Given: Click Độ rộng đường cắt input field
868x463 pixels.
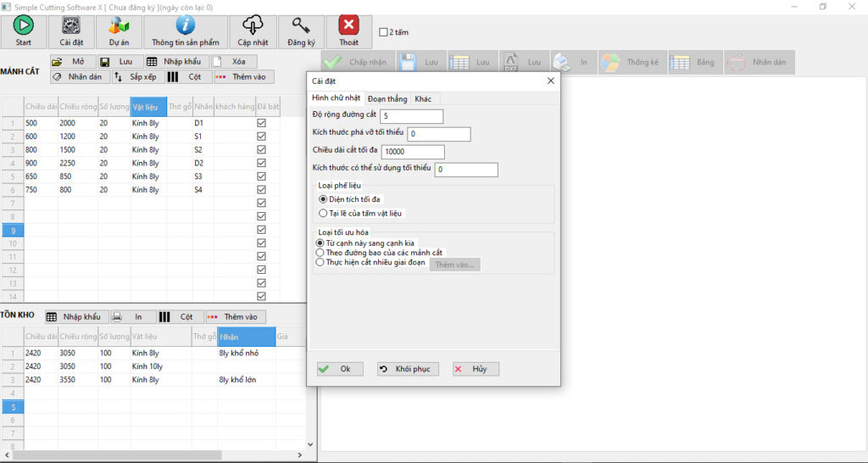Looking at the screenshot, I should pos(411,115).
